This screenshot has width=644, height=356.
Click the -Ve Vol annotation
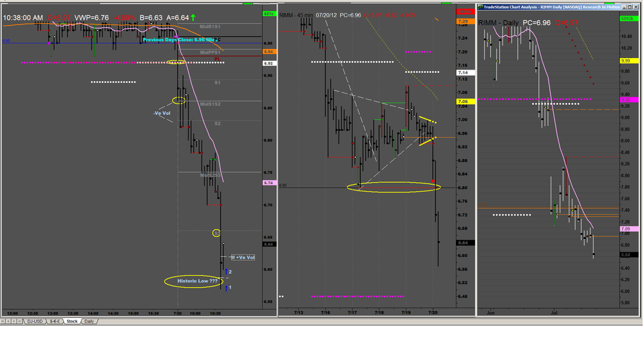pos(162,113)
